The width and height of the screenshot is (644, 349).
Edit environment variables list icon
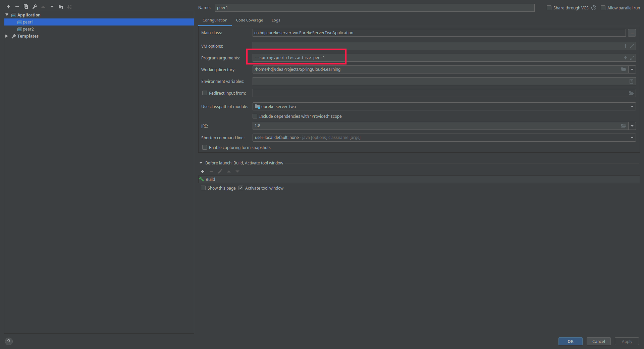(631, 81)
